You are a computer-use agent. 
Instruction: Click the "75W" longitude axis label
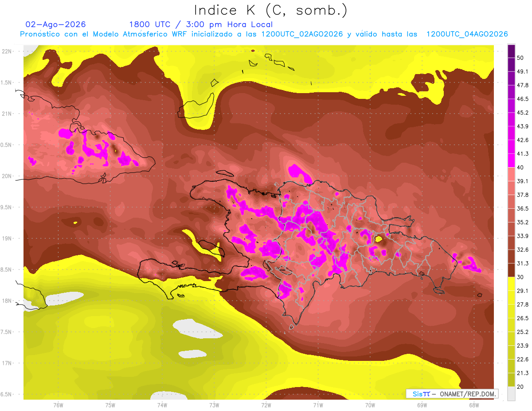click(x=110, y=404)
